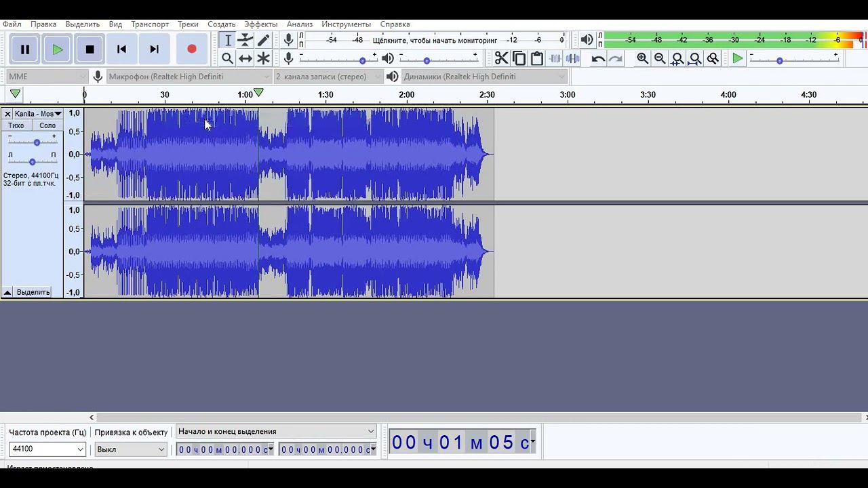Click the Zoom toggle icon
Image resolution: width=868 pixels, height=488 pixels.
[713, 58]
